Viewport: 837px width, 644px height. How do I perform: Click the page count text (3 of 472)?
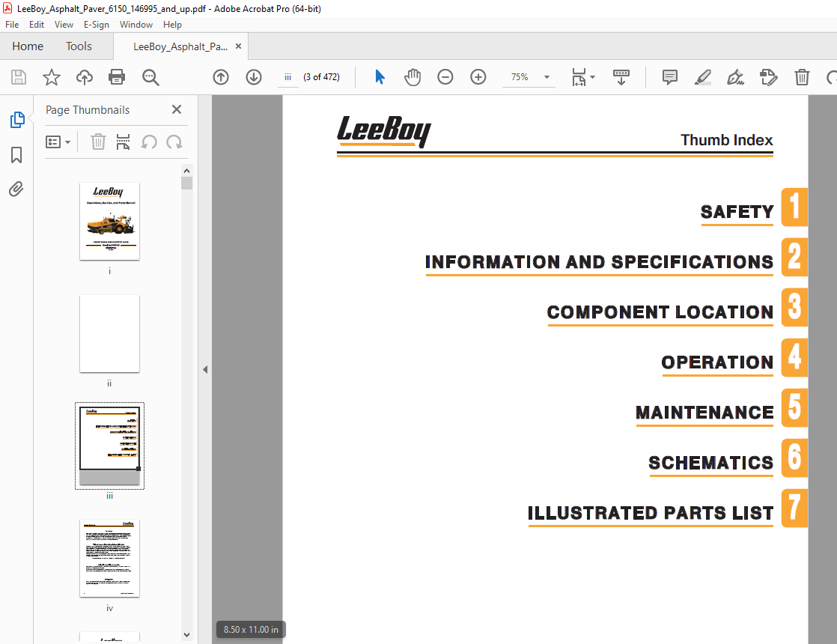coord(321,77)
